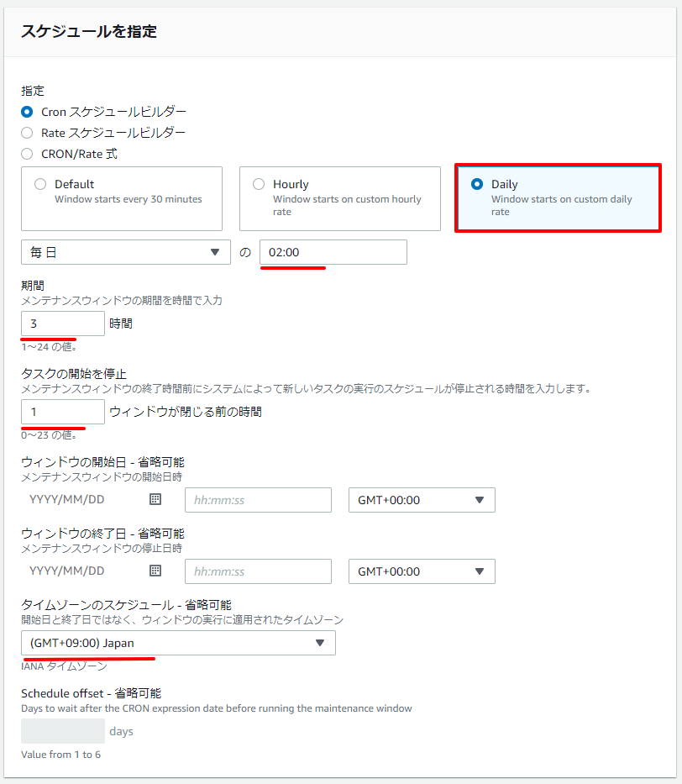The image size is (682, 784).
Task: Click the タスクの開始を停止 cutoff field showing 1
Action: 63,412
